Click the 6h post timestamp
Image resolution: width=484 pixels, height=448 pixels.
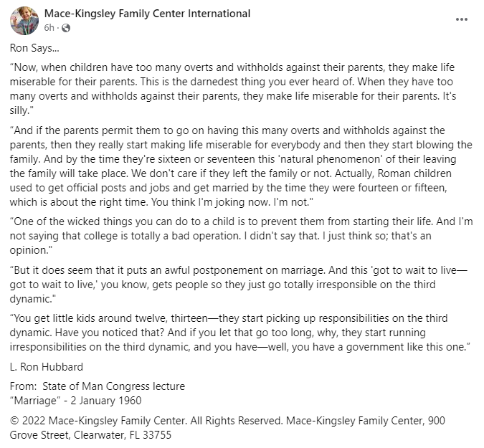point(49,27)
